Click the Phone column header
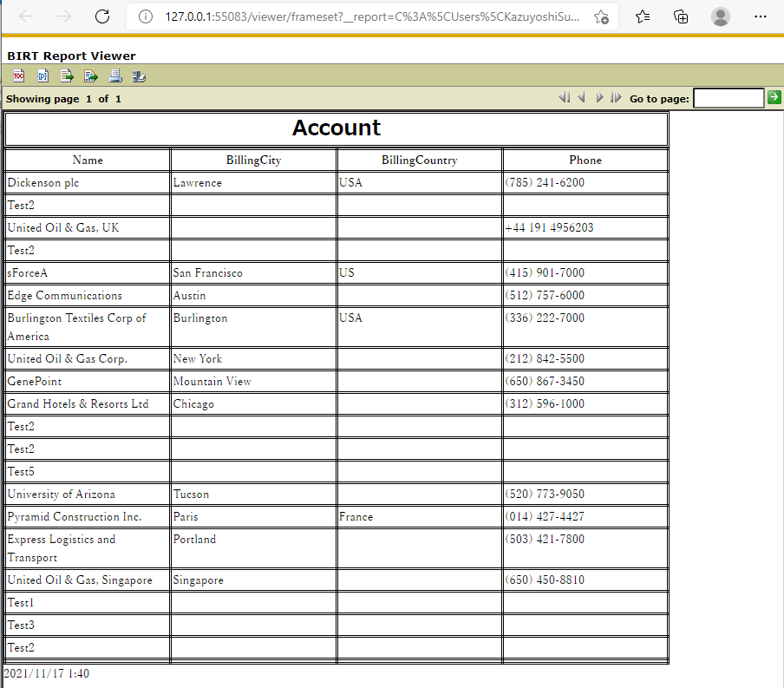Screen dimensions: 784x688 point(585,161)
